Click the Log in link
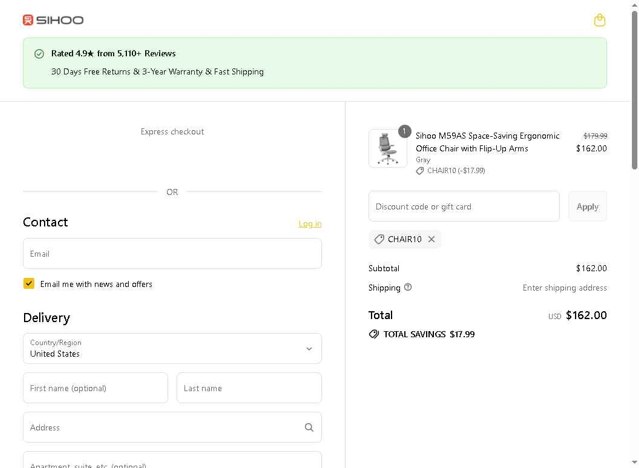Image resolution: width=639 pixels, height=468 pixels. click(310, 224)
